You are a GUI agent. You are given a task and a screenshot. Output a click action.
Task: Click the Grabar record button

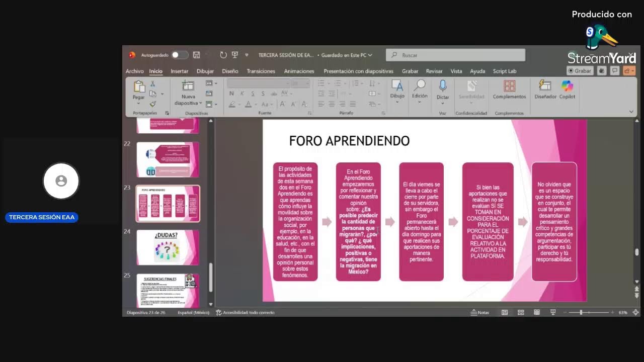[x=580, y=71]
